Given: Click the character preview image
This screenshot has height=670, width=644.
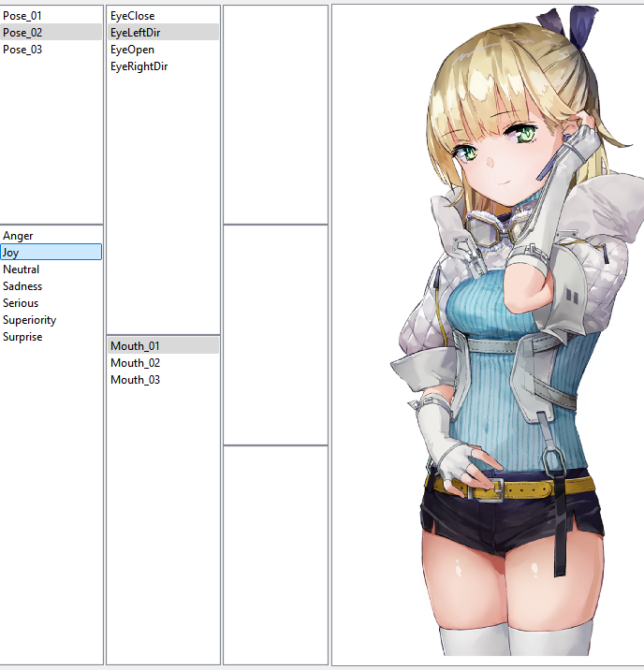Looking at the screenshot, I should (488, 335).
